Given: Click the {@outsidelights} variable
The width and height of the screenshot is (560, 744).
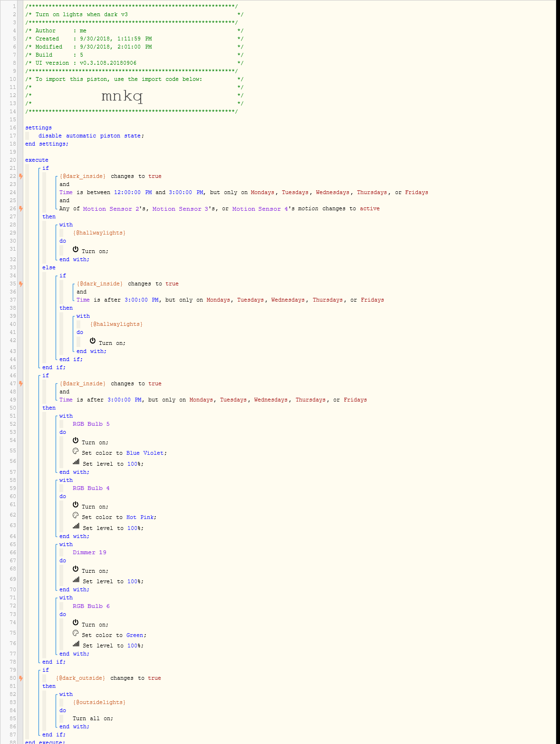Looking at the screenshot, I should click(99, 702).
